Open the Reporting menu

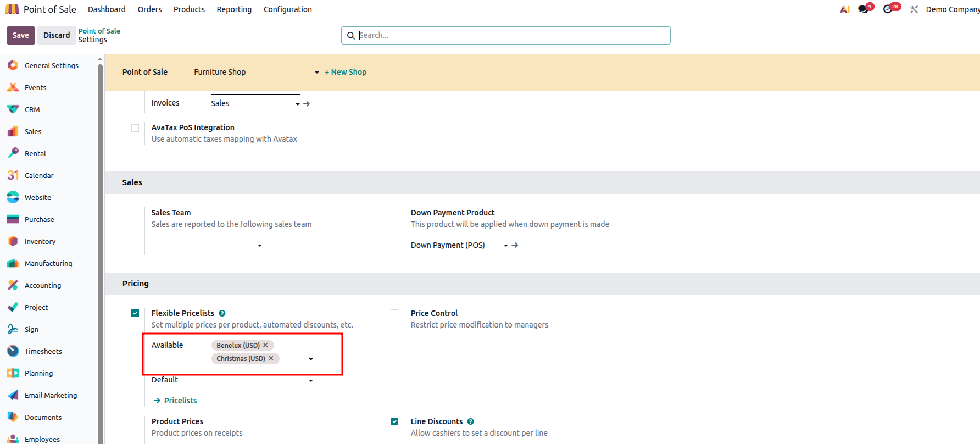(234, 9)
